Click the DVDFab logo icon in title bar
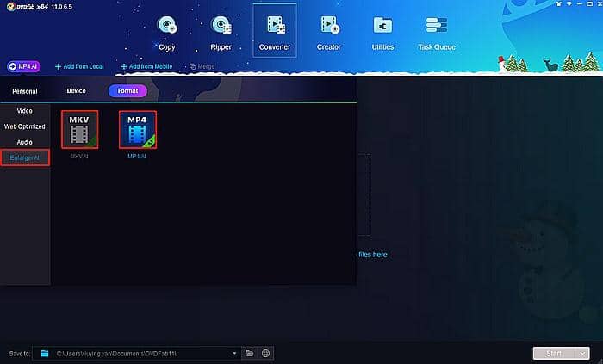 pyautogui.click(x=10, y=7)
